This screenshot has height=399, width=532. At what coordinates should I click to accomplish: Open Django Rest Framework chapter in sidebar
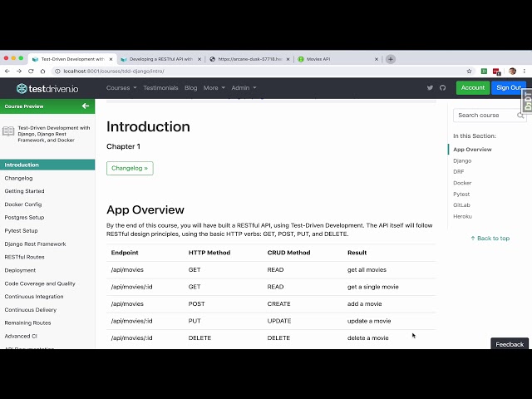pos(35,244)
